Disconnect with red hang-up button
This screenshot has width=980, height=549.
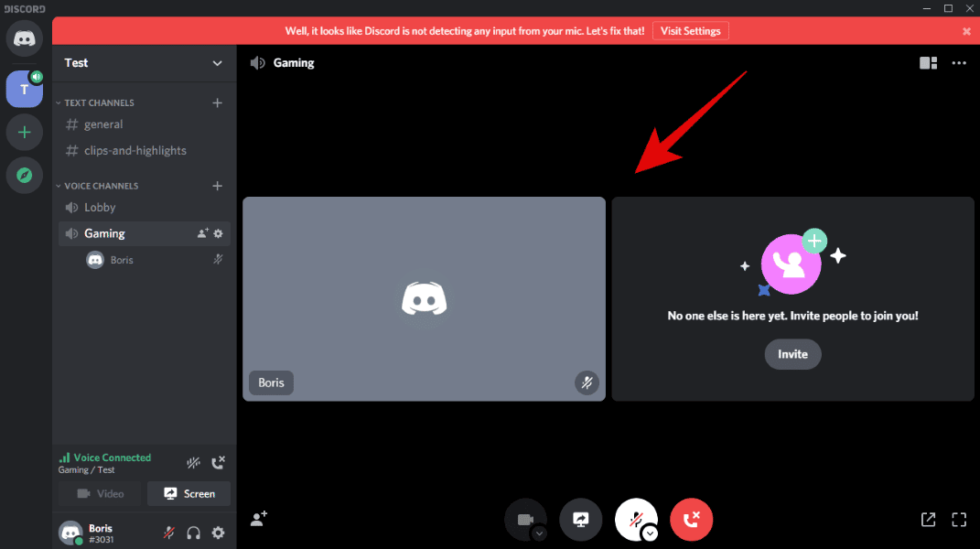point(691,519)
